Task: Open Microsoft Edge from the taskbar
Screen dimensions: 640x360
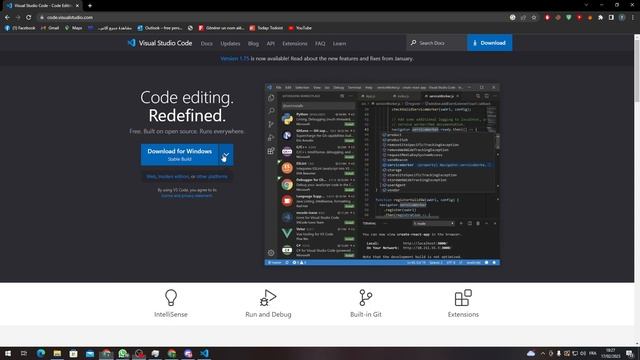Action: tap(40, 353)
